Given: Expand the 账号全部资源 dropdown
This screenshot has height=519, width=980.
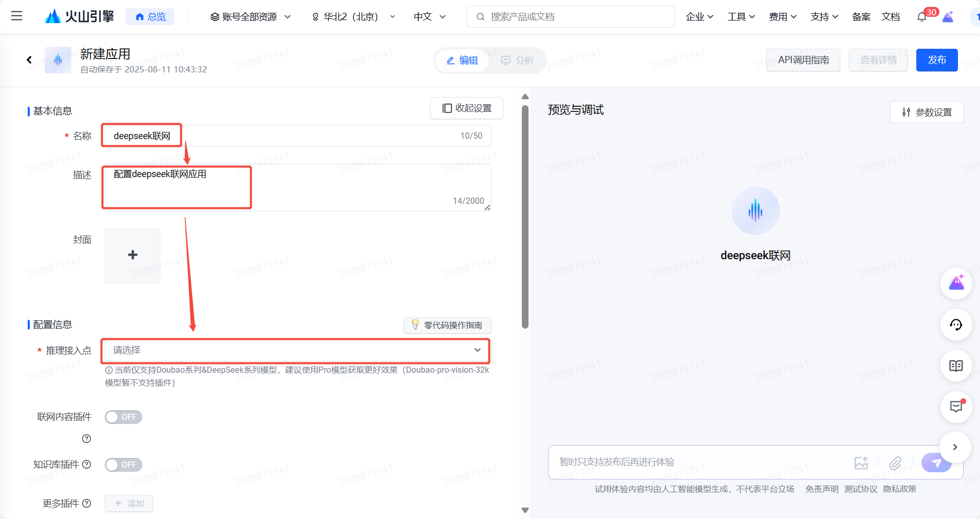Looking at the screenshot, I should (251, 17).
